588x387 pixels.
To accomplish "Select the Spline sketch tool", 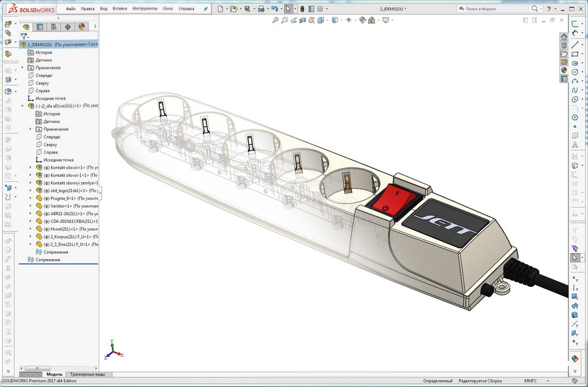I will (x=575, y=90).
